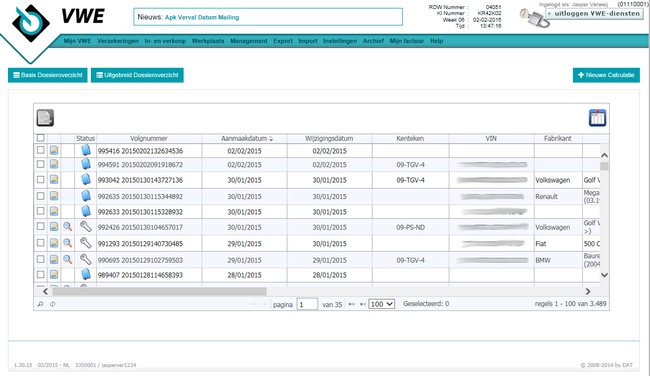Click wrench status icon of 990695
The image size is (650, 376).
(85, 260)
